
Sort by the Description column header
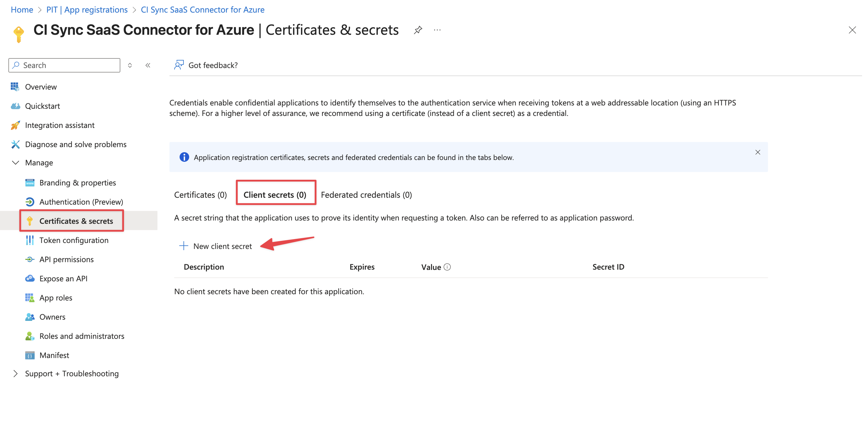pos(204,267)
